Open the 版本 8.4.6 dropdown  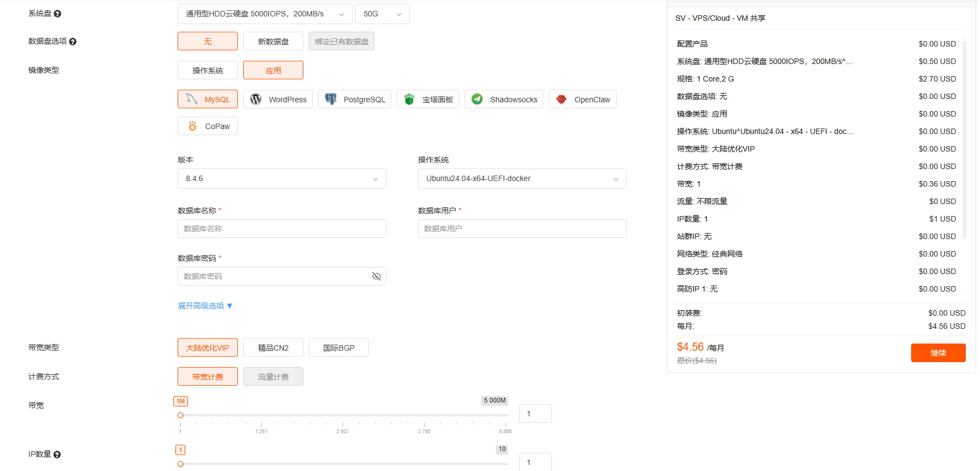[282, 179]
